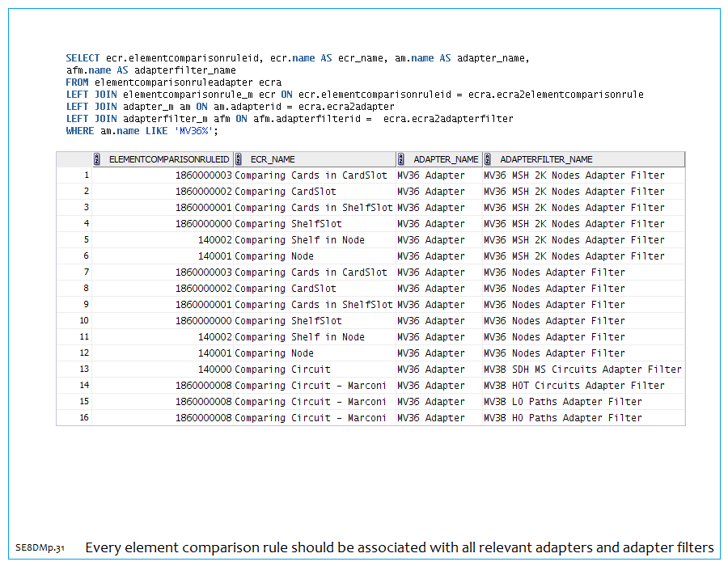728x566 pixels.
Task: Click the SE8DMp.31 slide label
Action: click(40, 548)
